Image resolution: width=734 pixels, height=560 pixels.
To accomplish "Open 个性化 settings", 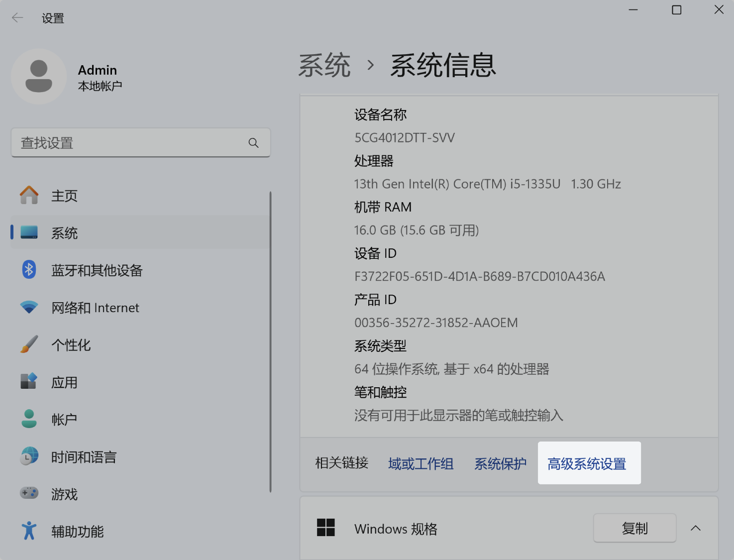I will tap(140, 344).
